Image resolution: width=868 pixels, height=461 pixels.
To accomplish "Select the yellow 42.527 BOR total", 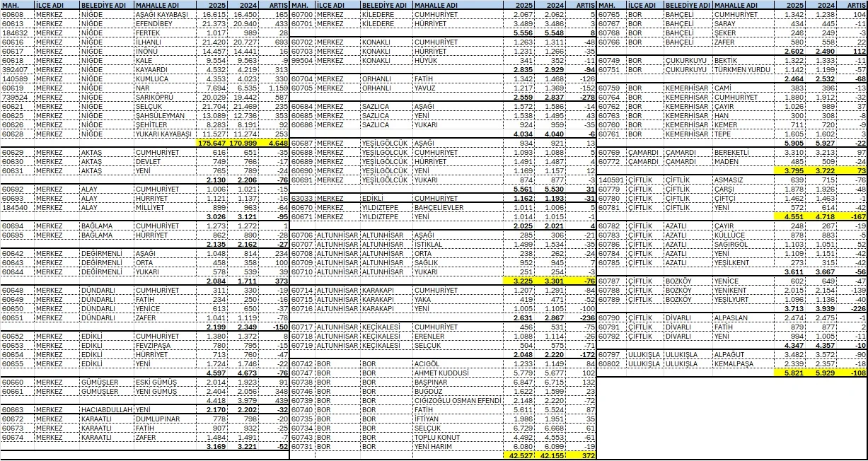I will pyautogui.click(x=521, y=455).
